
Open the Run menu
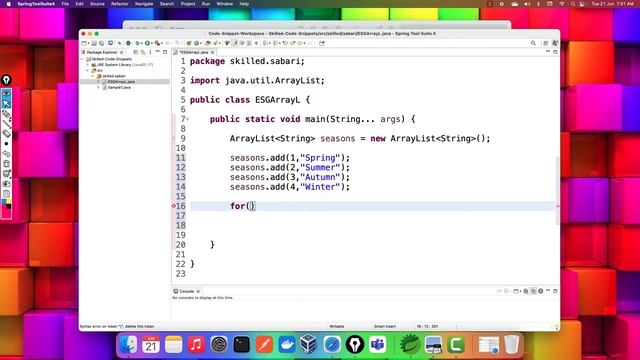(206, 4)
